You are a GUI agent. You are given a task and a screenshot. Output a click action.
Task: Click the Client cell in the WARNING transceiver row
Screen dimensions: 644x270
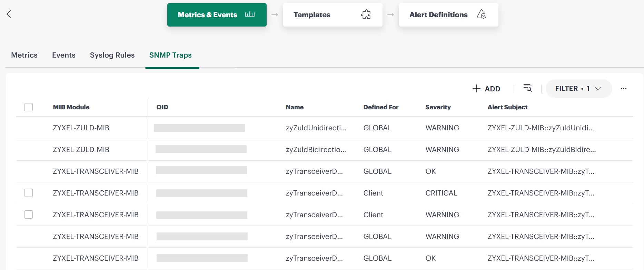373,215
